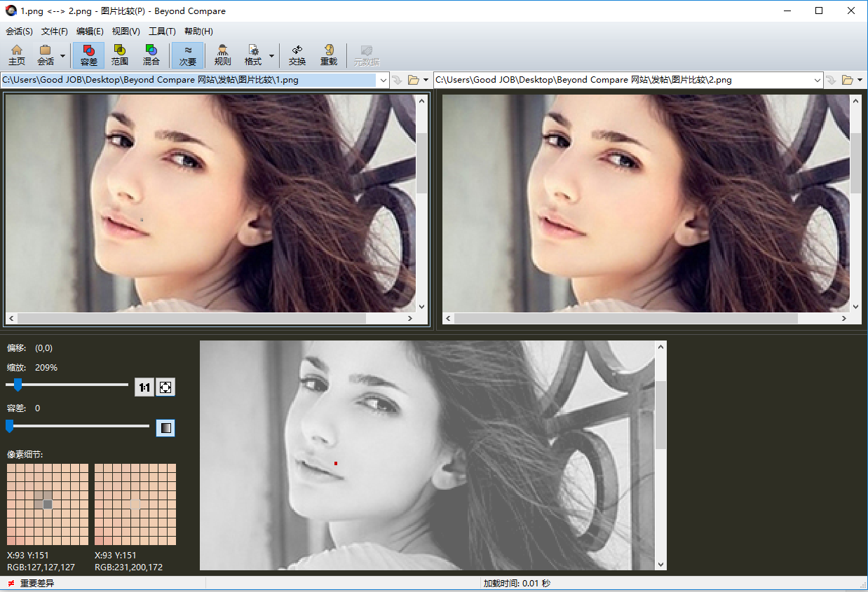This screenshot has height=592, width=868.
Task: Click the left file path input field
Action: 189,81
